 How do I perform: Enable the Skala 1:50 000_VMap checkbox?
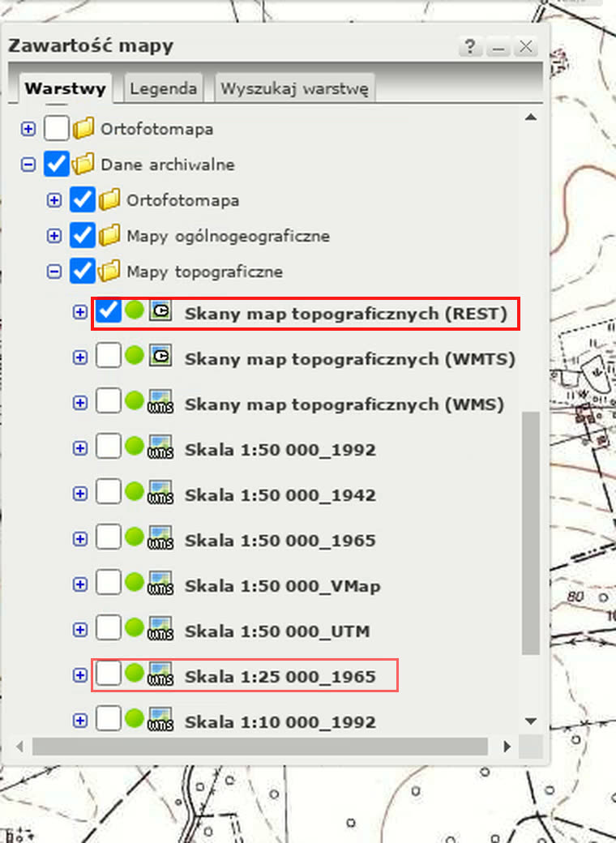108,583
